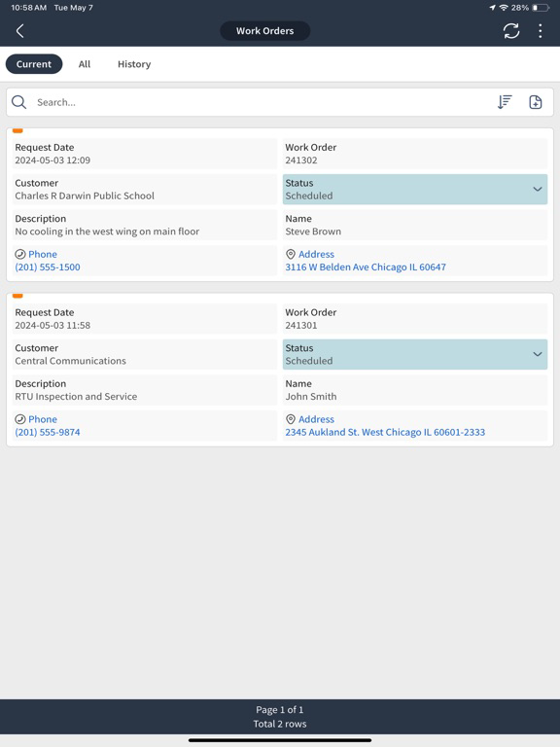Expand Status dropdown for work order 241302
The height and width of the screenshot is (747, 560).
(x=415, y=189)
